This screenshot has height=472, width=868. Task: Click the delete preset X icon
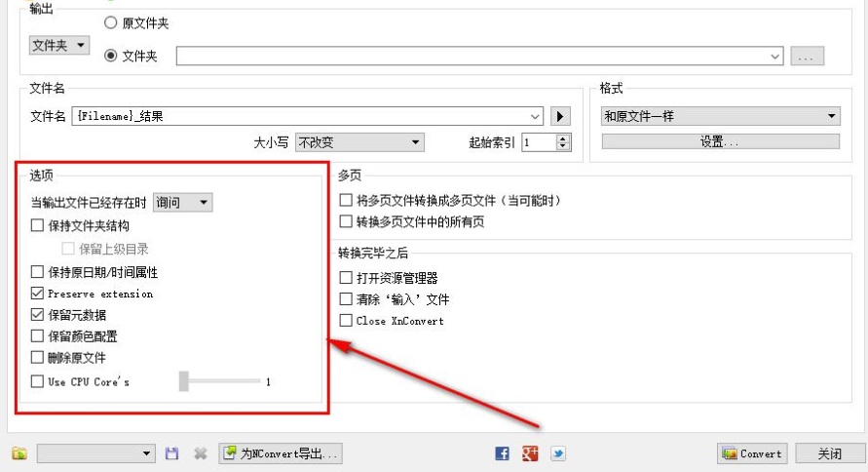click(x=201, y=453)
